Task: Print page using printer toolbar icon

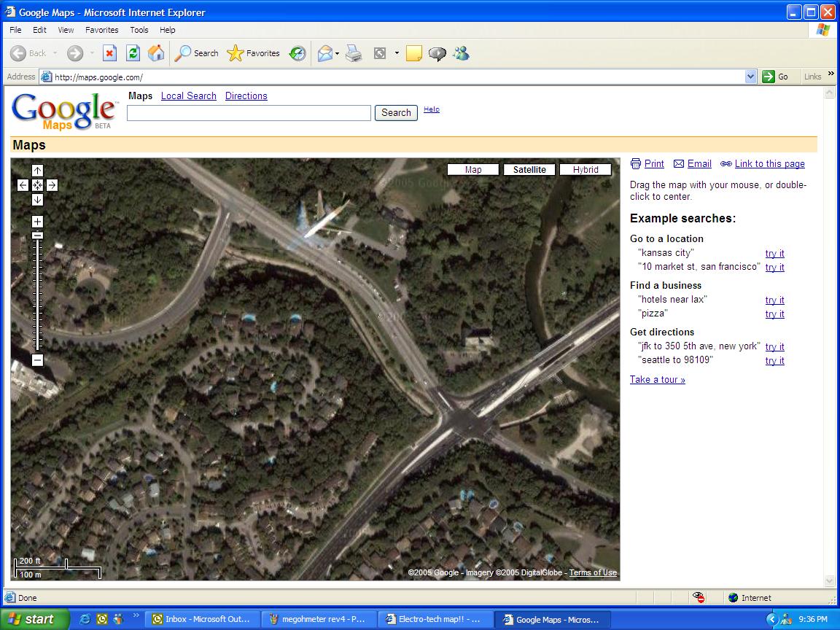Action: [354, 53]
